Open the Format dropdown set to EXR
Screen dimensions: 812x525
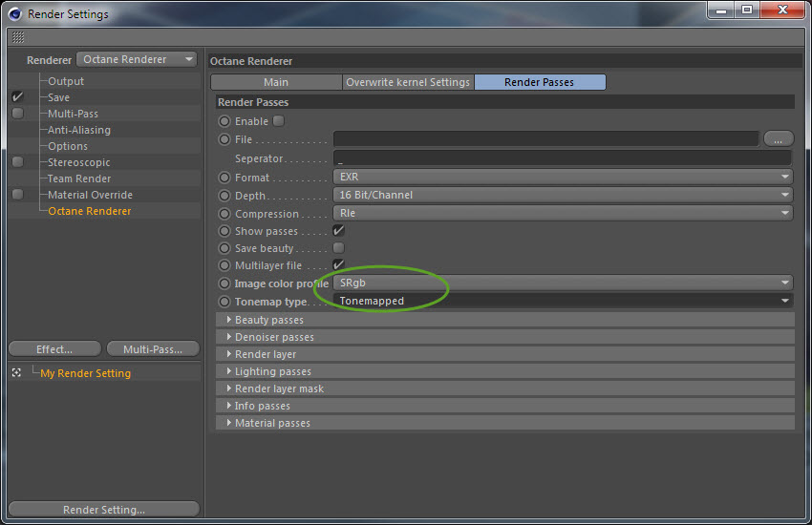coord(563,177)
